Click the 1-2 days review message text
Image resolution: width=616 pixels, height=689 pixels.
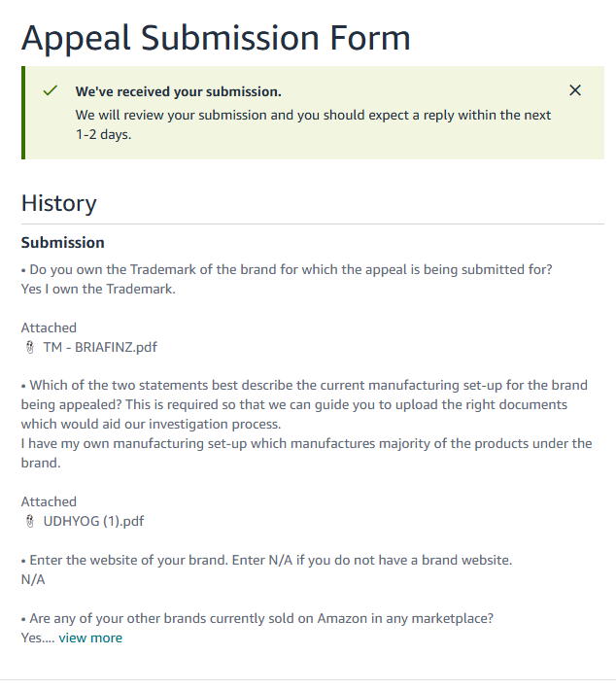point(313,124)
